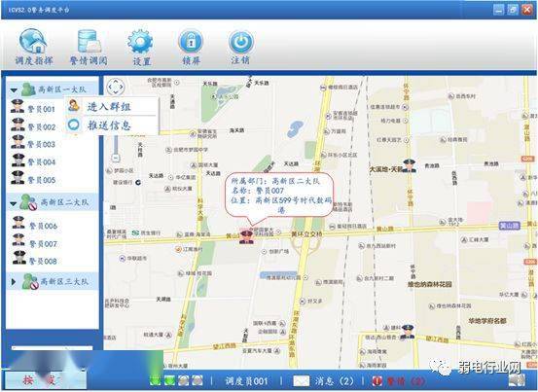Collapse the 高新区一大队 group

(x=14, y=90)
